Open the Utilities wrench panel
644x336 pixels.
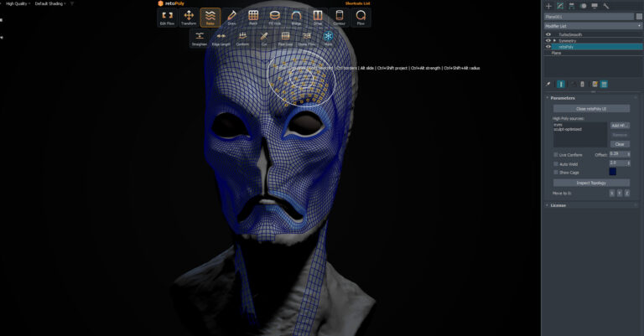[605, 6]
